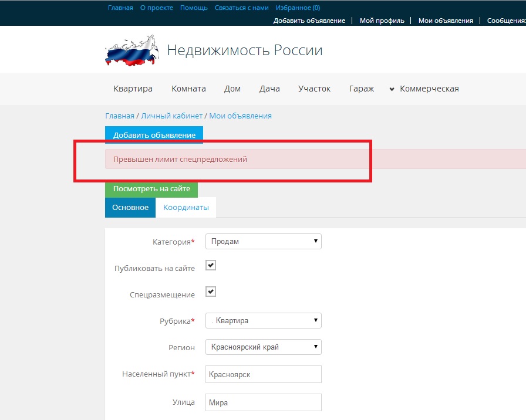Select the Квартира menu item
This screenshot has height=420, width=526.
pos(133,89)
